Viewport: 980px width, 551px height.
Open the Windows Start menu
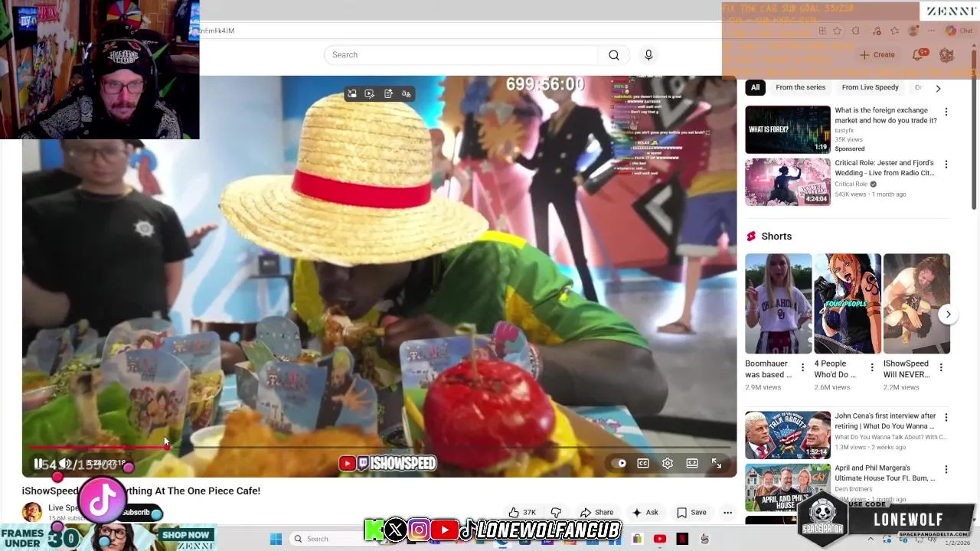[276, 539]
